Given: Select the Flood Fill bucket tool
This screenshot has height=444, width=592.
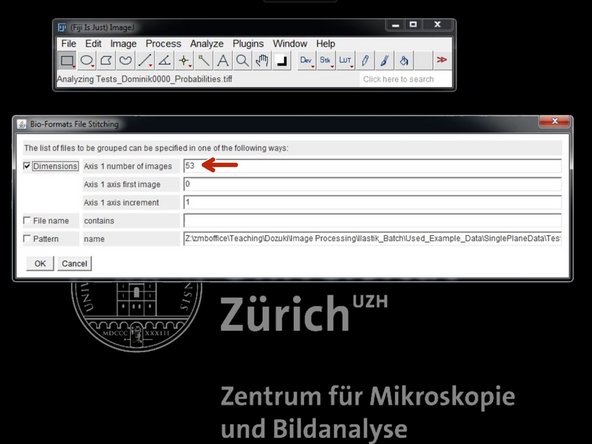Looking at the screenshot, I should 404,60.
